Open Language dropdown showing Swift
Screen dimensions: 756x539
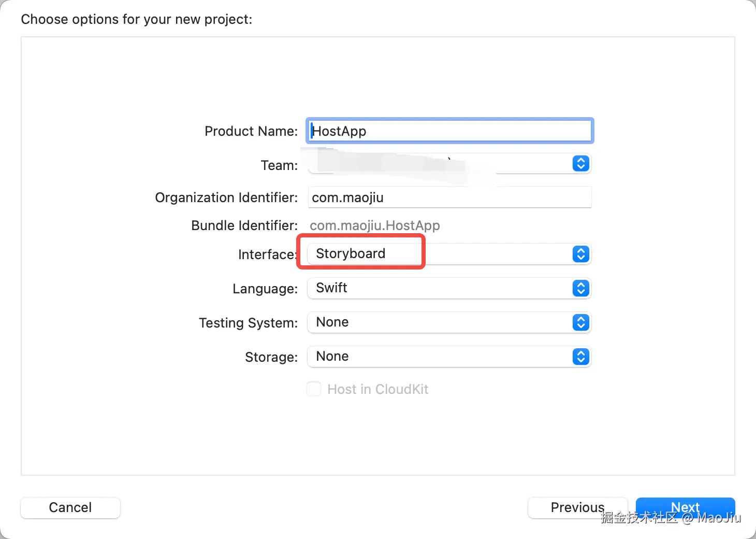(x=440, y=288)
